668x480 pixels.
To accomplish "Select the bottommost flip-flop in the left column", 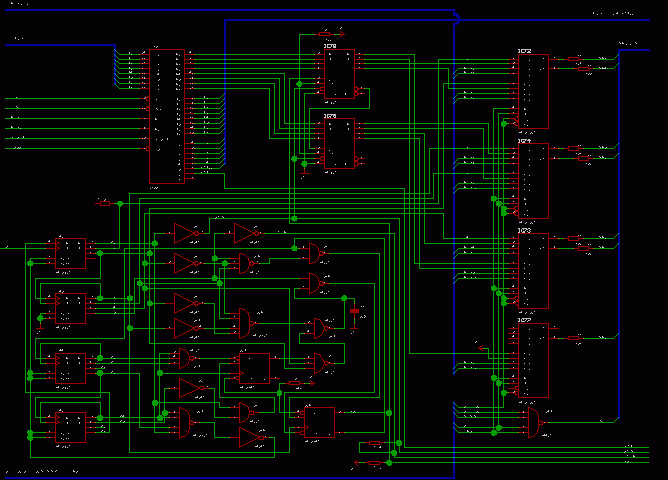I will coord(70,426).
